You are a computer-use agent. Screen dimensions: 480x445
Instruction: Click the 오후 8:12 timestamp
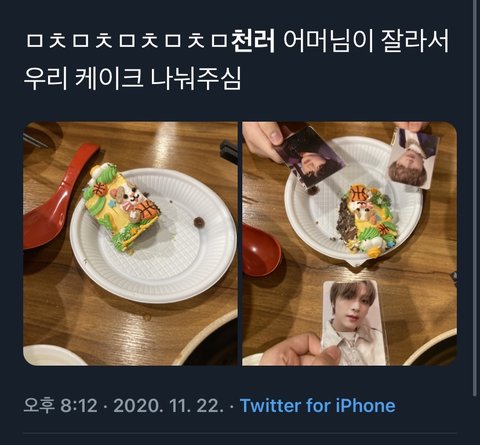pos(60,406)
